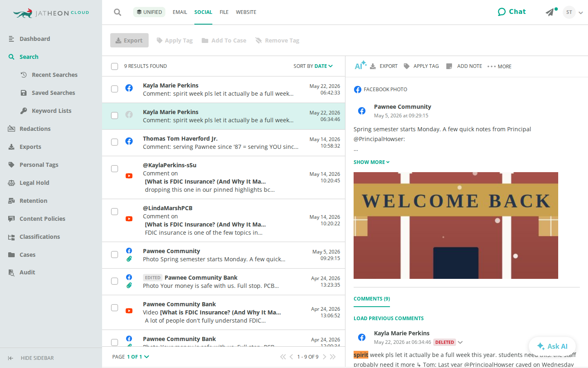Switch to the Website tab
The image size is (588, 368).
click(246, 12)
